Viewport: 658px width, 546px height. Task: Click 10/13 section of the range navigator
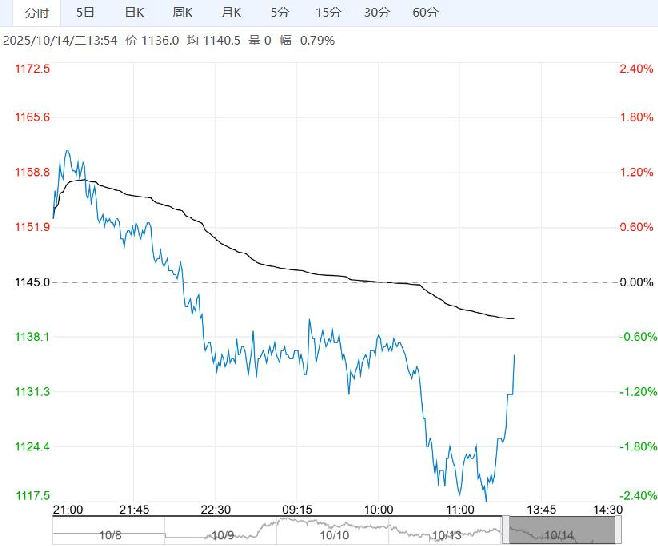coord(447,533)
